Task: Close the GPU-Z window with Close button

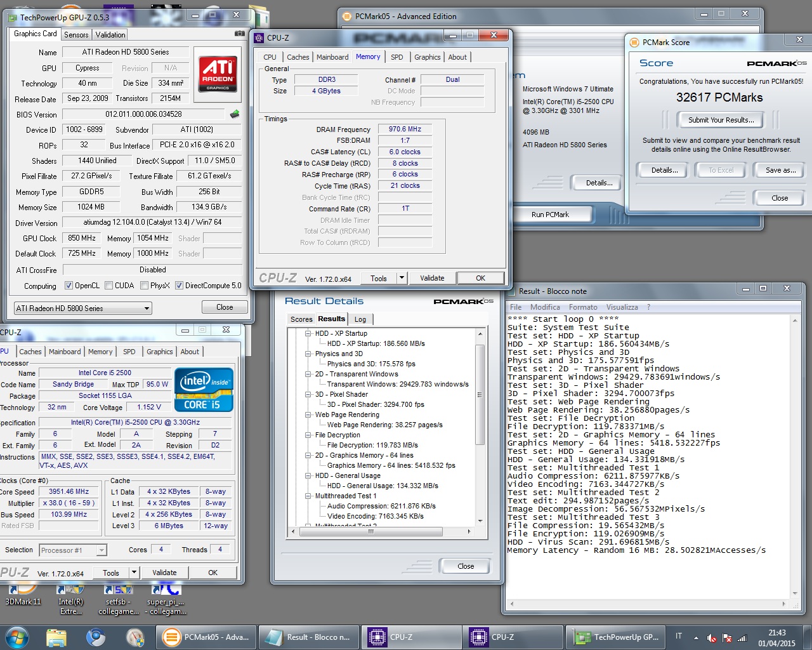Action: [225, 307]
